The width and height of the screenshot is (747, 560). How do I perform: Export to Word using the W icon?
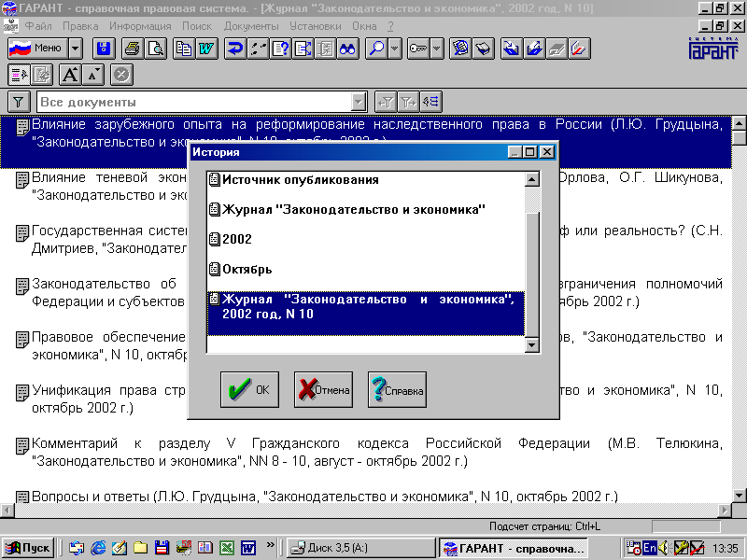[206, 49]
